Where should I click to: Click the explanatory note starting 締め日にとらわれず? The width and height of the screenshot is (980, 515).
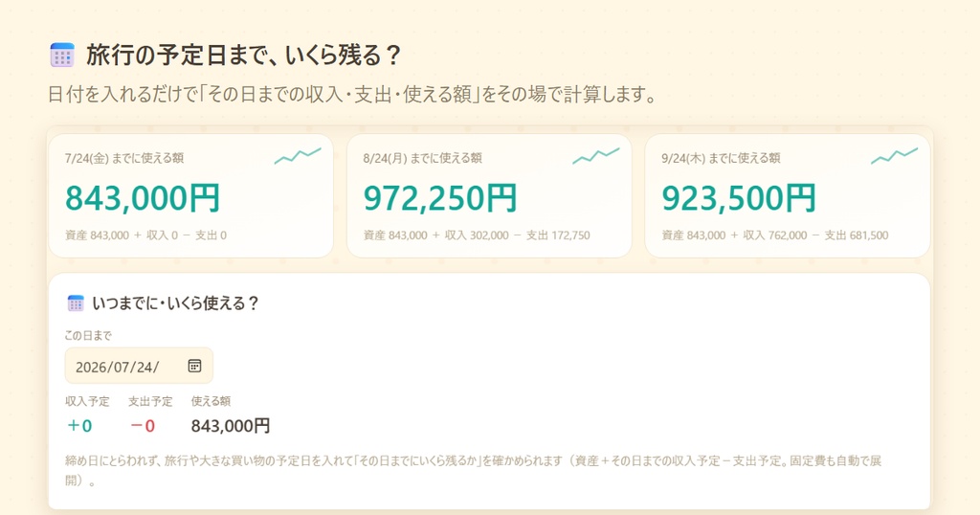(473, 471)
